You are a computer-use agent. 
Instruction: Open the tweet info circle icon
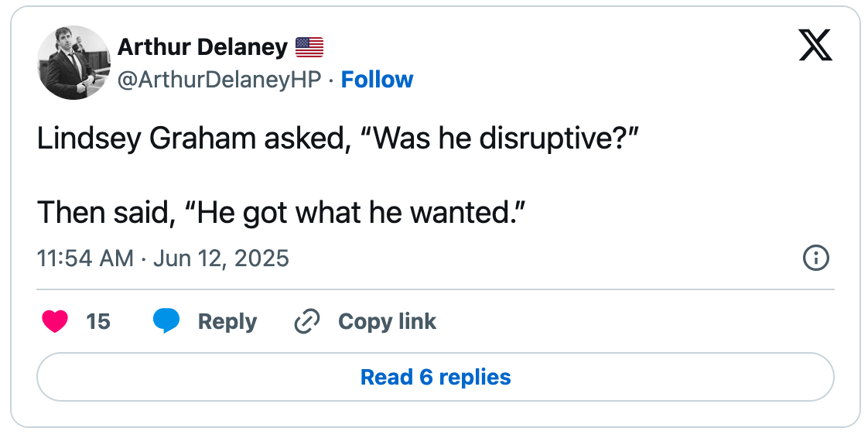(x=816, y=258)
